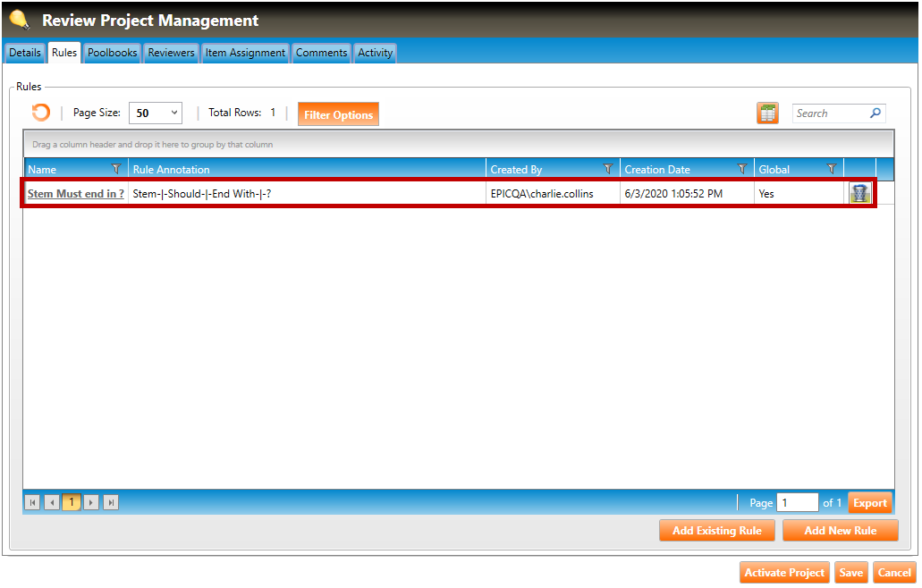Viewport: 922px width, 588px height.
Task: Open the Name column filter icon
Action: [116, 169]
